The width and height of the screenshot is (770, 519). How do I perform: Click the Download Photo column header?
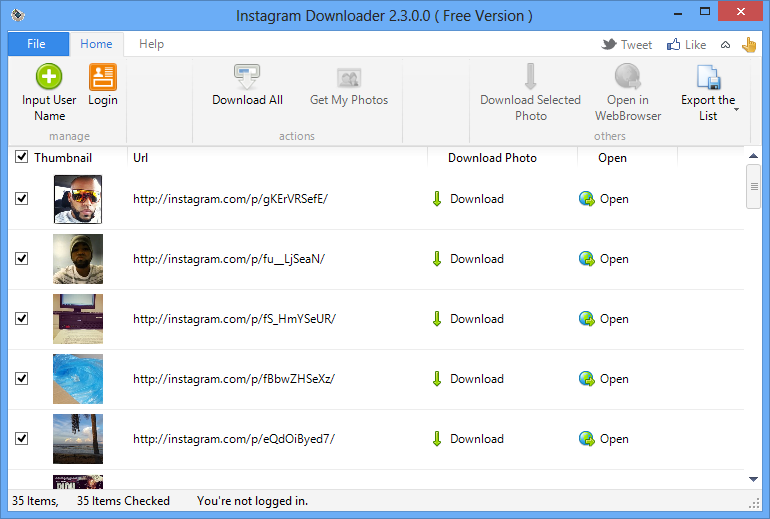[492, 158]
